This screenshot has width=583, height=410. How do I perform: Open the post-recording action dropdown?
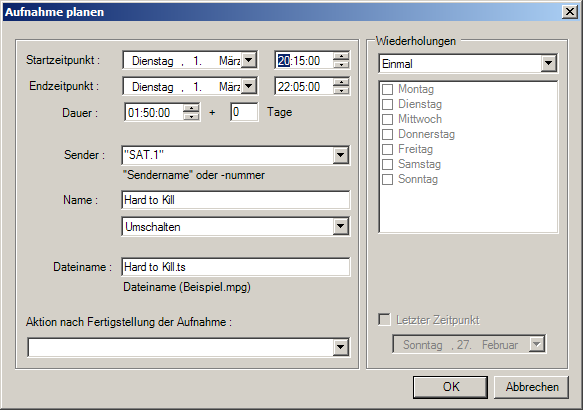[x=341, y=347]
